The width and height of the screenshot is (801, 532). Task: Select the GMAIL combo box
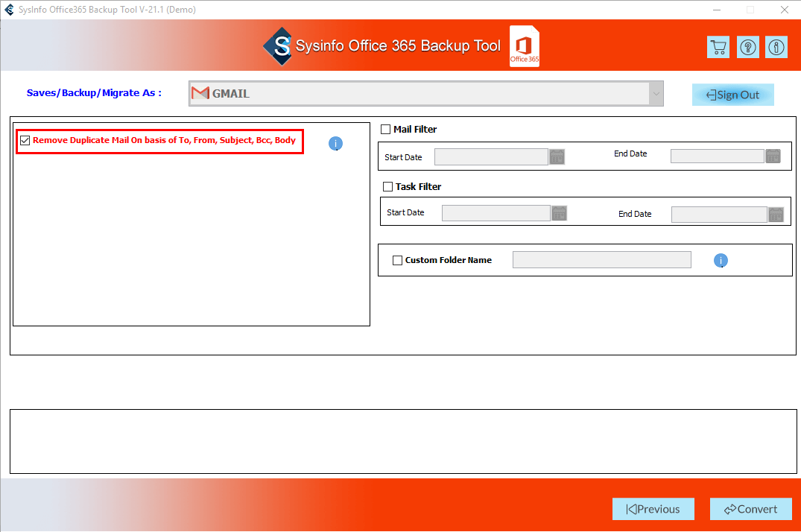click(x=426, y=94)
